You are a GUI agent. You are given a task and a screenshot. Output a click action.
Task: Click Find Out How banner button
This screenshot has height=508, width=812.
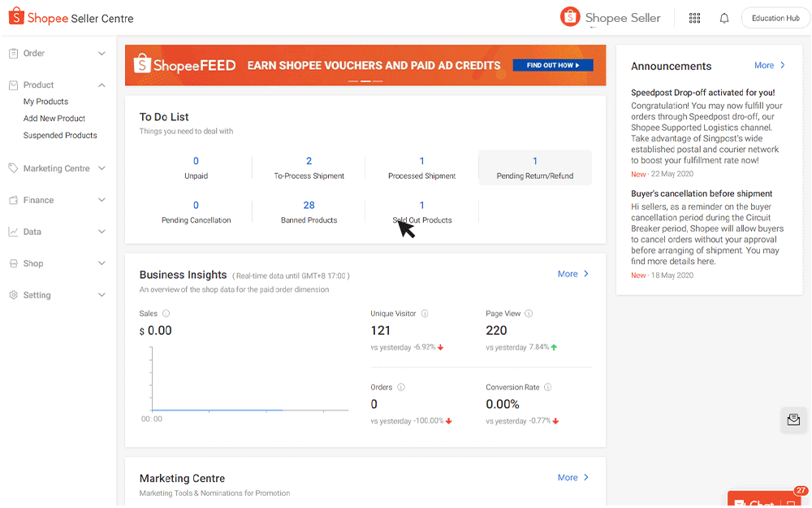553,65
